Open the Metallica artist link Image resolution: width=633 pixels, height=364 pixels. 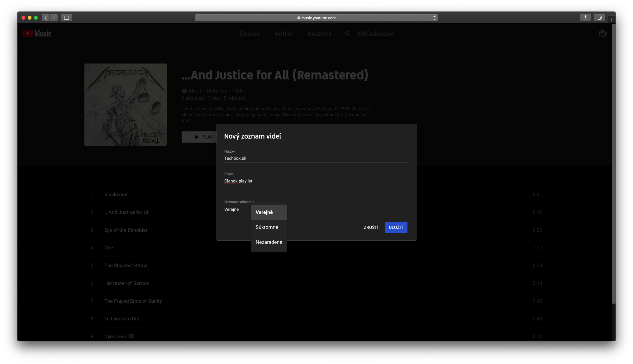coord(217,91)
